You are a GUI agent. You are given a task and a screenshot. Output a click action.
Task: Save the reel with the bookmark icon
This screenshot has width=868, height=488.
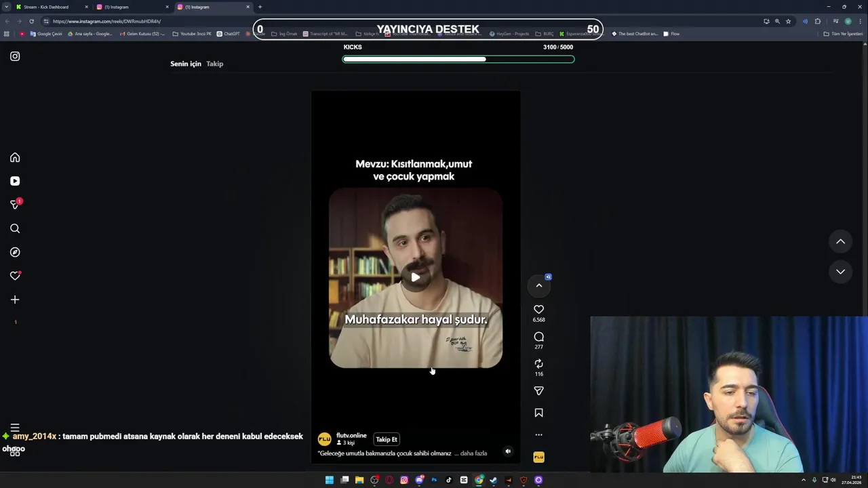click(538, 413)
